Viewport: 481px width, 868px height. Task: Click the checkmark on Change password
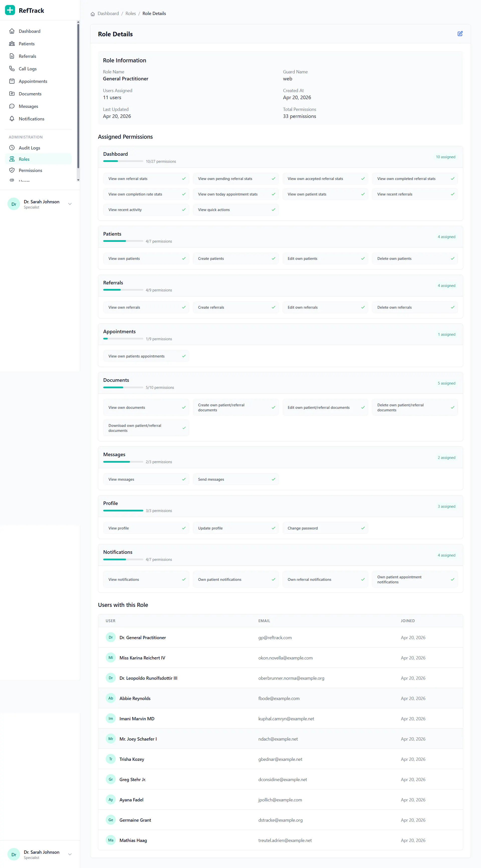363,528
